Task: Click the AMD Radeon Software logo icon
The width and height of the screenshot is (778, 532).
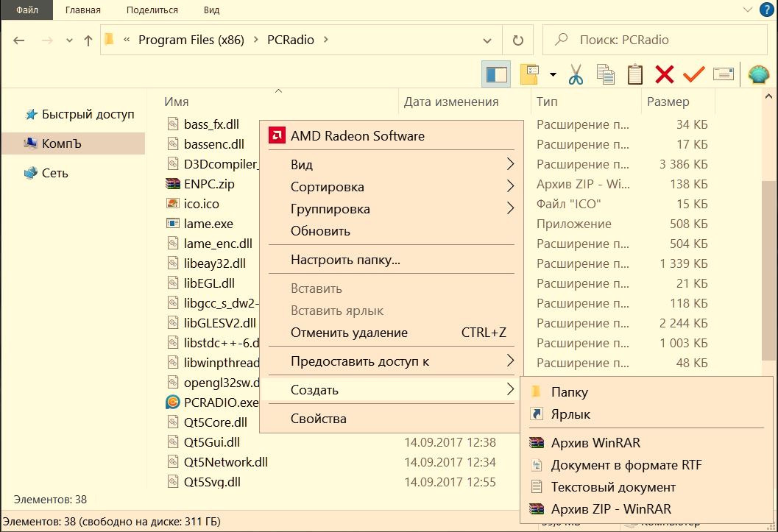Action: (x=277, y=135)
